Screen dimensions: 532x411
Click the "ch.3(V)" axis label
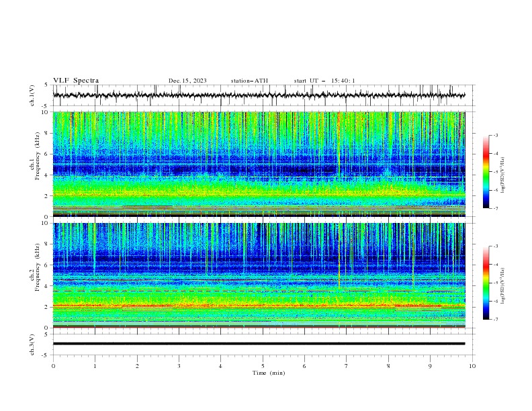[32, 345]
